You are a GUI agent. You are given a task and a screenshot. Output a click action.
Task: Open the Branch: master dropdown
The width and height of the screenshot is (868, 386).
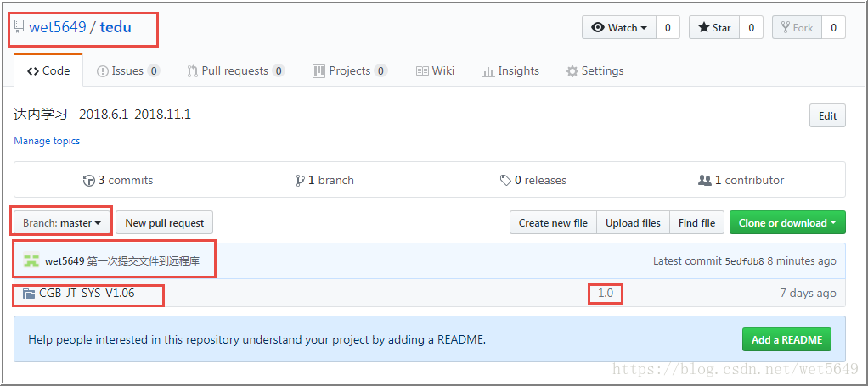(x=62, y=223)
